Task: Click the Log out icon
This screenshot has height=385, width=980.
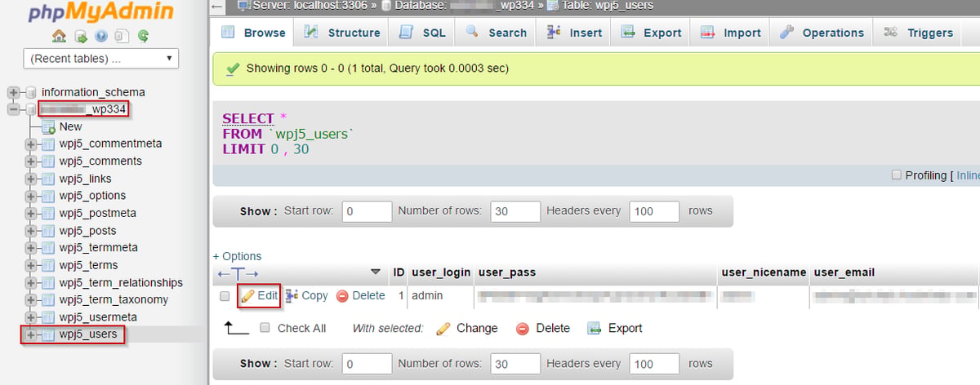Action: [81, 36]
